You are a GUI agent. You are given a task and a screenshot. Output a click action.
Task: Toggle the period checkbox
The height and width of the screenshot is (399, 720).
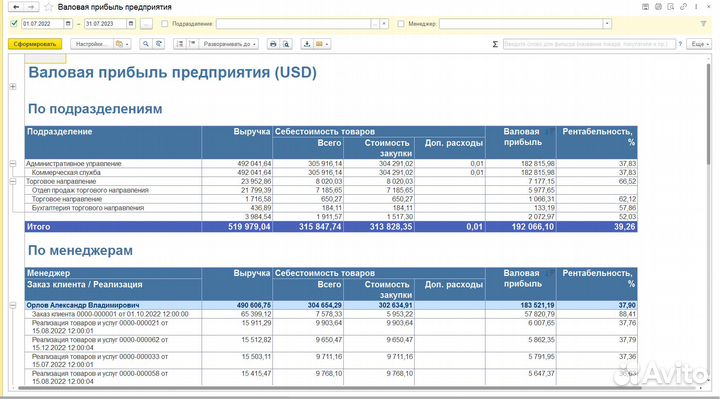coord(14,23)
